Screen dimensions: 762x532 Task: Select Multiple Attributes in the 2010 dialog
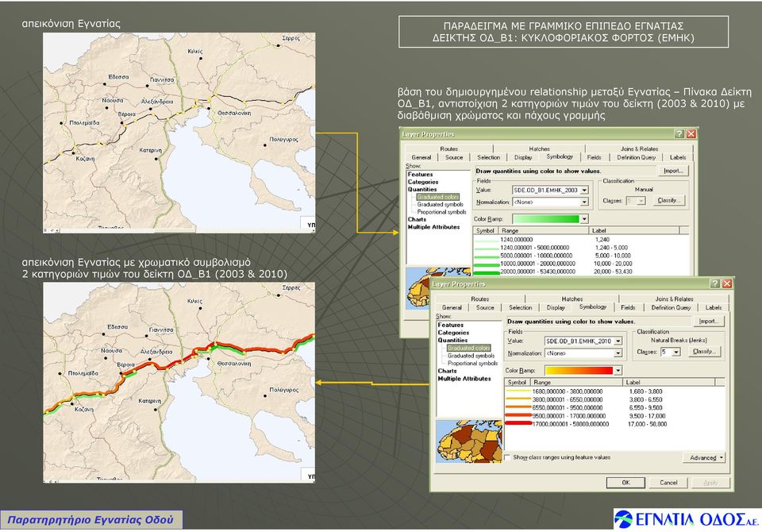pos(464,378)
